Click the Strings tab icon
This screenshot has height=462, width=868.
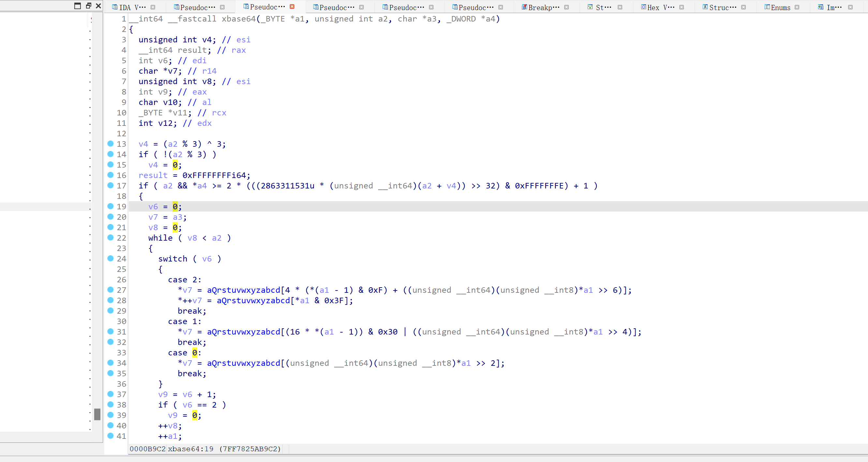point(590,7)
